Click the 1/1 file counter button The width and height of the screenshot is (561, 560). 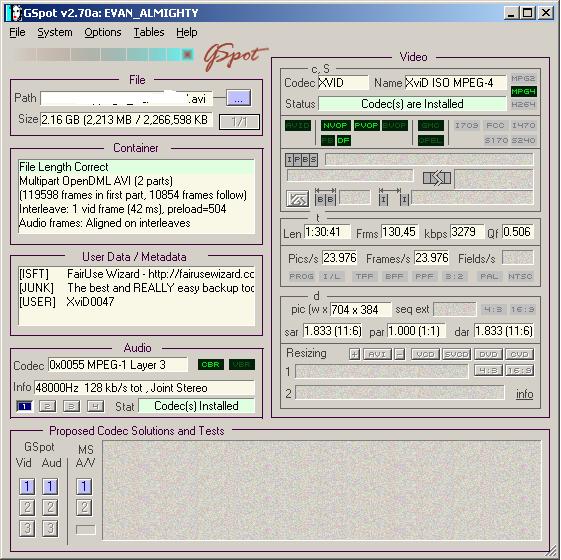239,122
